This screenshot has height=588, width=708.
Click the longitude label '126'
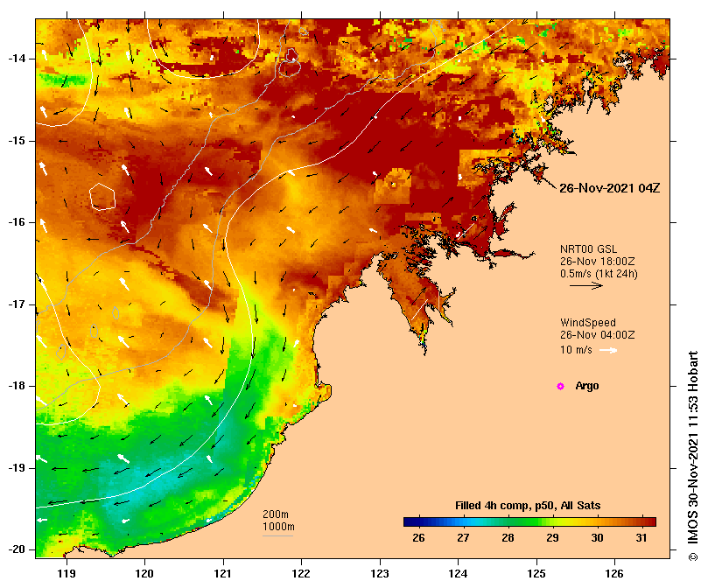(x=614, y=574)
